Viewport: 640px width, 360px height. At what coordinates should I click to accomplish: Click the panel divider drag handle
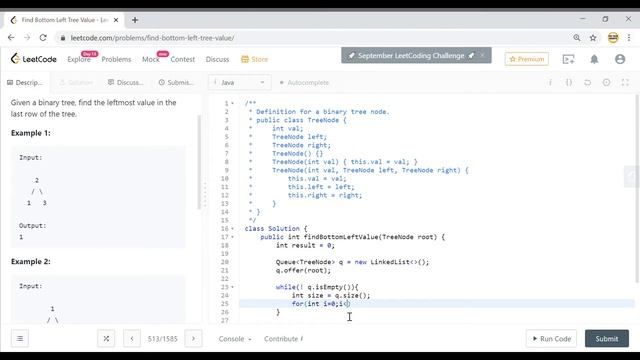pos(205,195)
